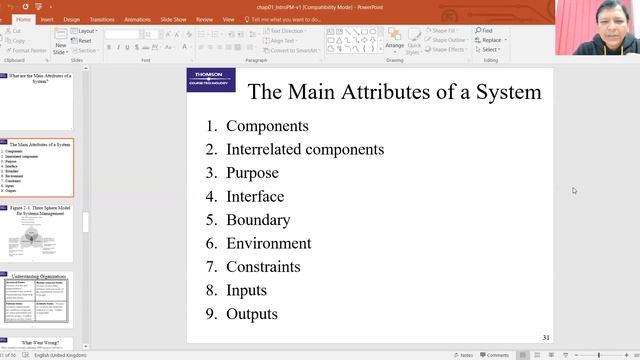The height and width of the screenshot is (360, 640).
Task: Click the Increase List Level icon
Action: 240,35
